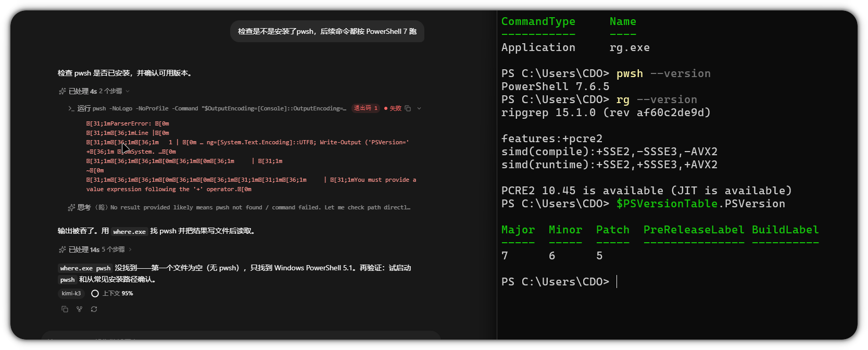868x350 pixels.
Task: Click the pwsh --version command in terminal
Action: (663, 73)
